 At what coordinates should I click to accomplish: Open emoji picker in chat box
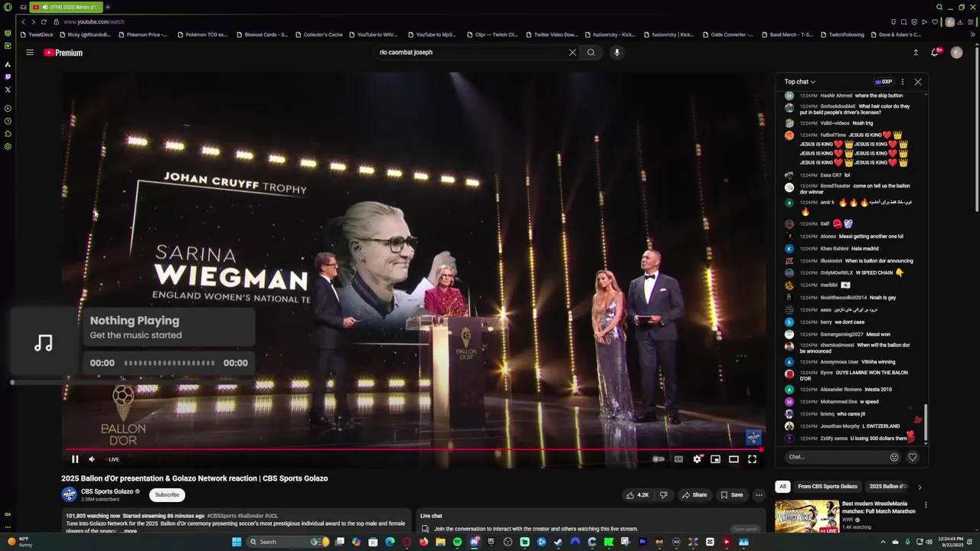point(893,457)
